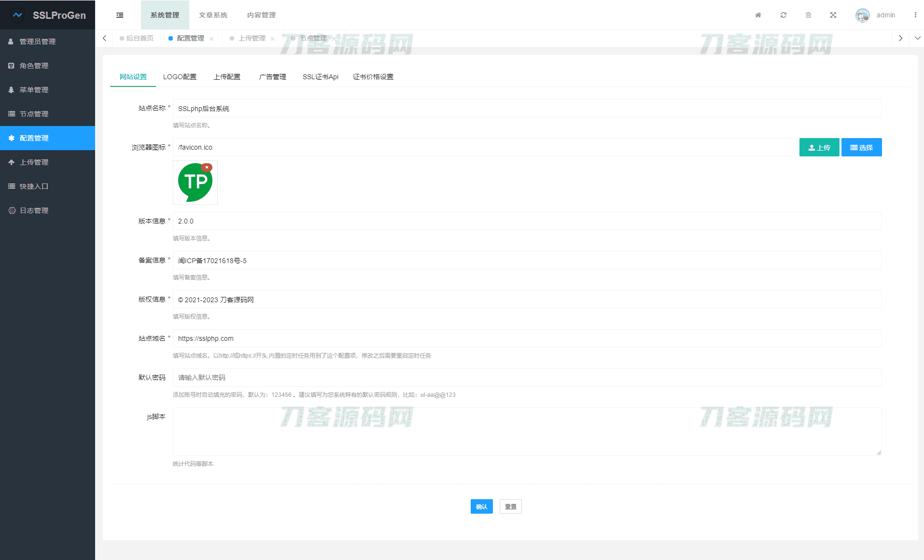Image resolution: width=924 pixels, height=560 pixels.
Task: Open the SSL证书Api settings tab
Action: click(x=321, y=77)
